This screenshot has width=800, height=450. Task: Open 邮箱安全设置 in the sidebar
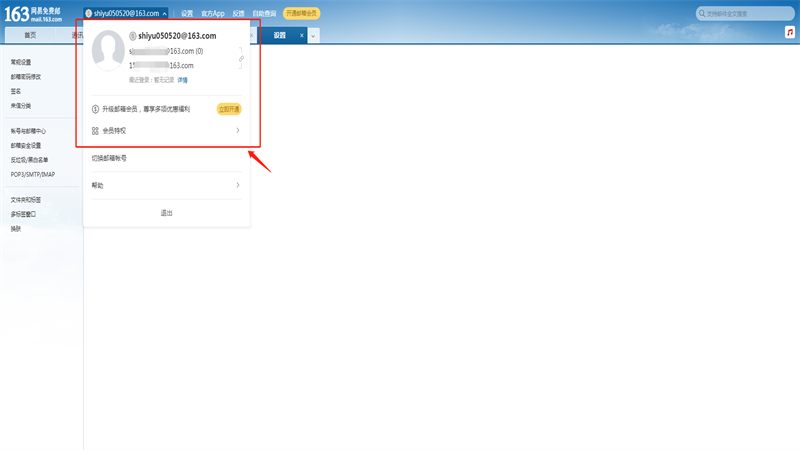(x=26, y=145)
